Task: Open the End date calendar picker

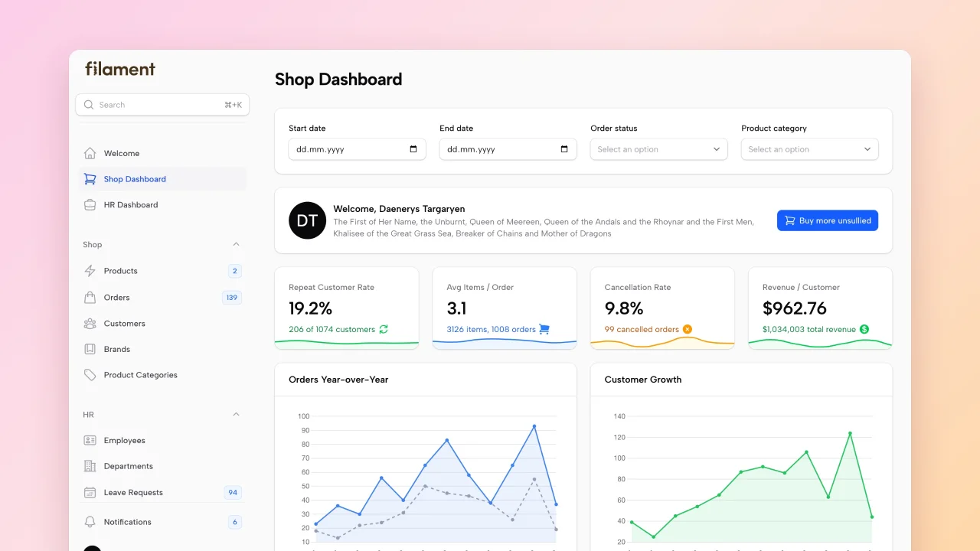Action: pyautogui.click(x=564, y=149)
